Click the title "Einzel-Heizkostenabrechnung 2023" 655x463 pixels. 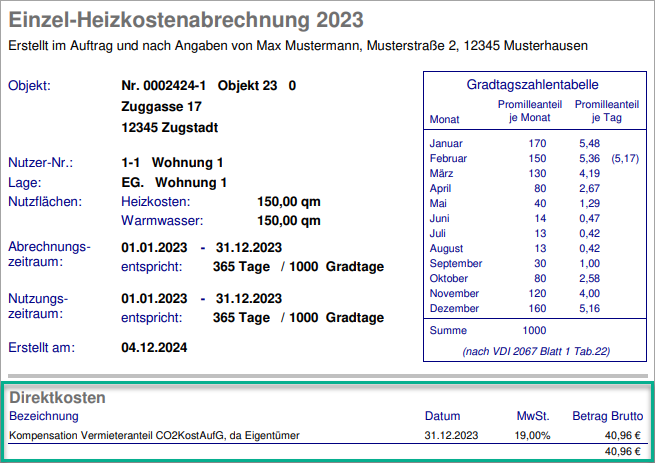click(186, 20)
